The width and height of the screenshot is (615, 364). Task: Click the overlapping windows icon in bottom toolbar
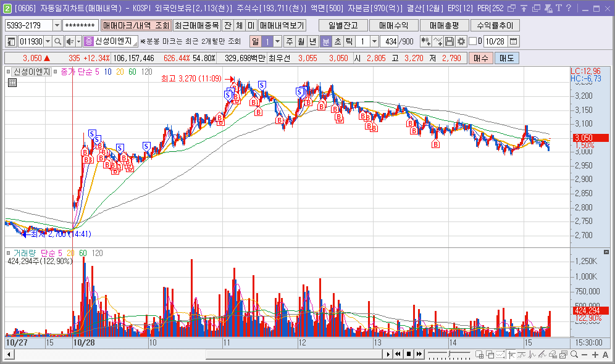(x=490, y=355)
